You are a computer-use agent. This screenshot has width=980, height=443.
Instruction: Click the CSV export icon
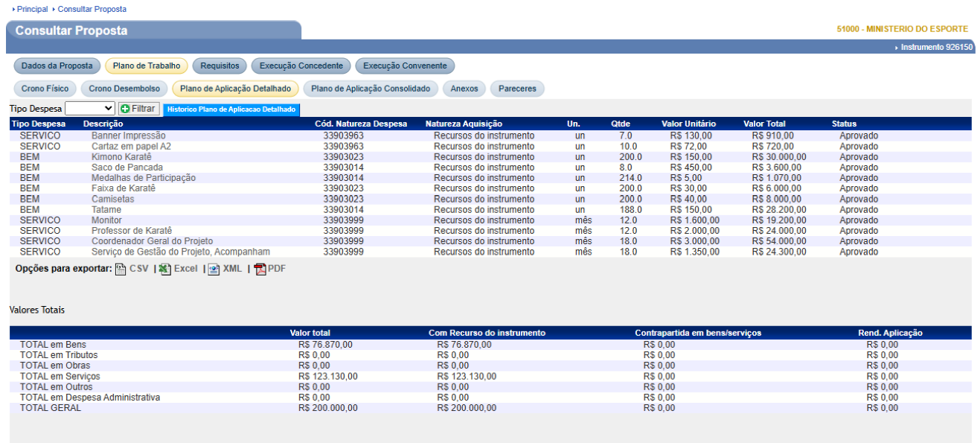(121, 270)
